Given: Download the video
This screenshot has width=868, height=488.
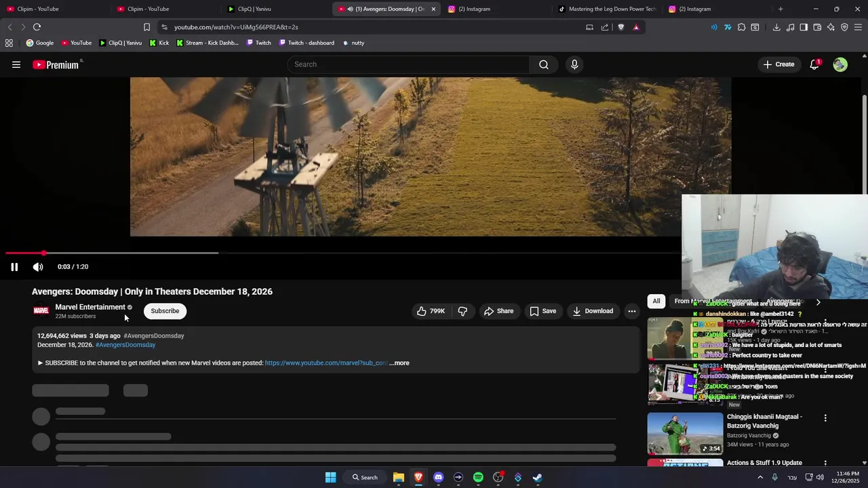Looking at the screenshot, I should click(593, 311).
